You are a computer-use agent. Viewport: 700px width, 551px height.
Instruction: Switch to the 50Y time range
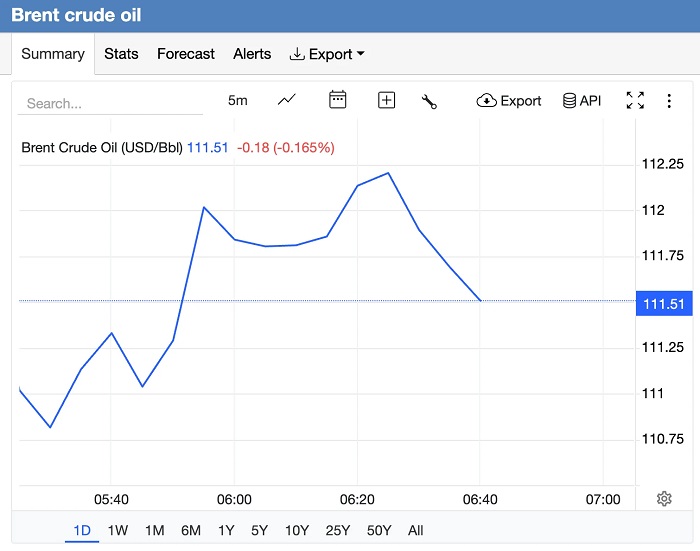point(379,530)
